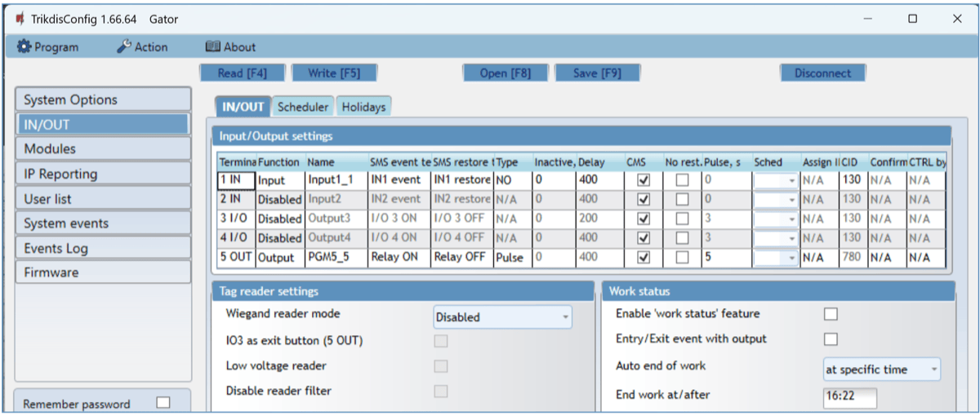Screen dimensions: 980x416
Task: Click the TrikdisConfig app icon in title bar
Action: (19, 19)
